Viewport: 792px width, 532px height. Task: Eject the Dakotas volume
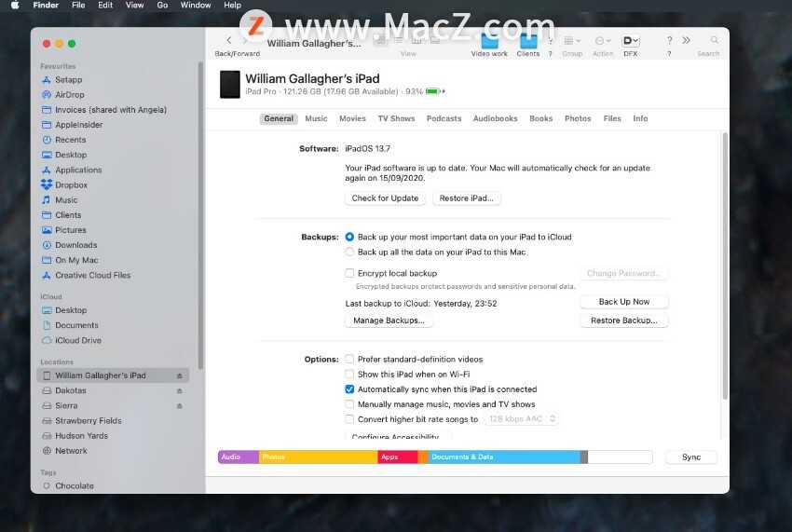[x=179, y=391]
